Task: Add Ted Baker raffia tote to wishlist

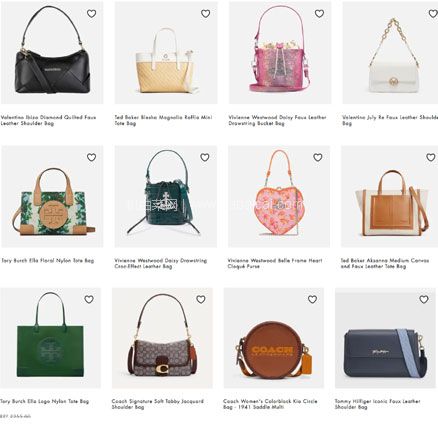Action: pyautogui.click(x=205, y=14)
